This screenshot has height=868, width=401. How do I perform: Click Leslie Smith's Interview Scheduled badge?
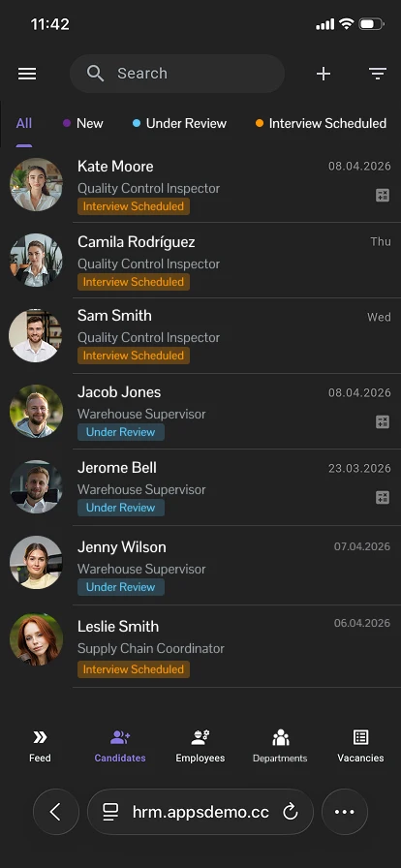click(x=134, y=669)
